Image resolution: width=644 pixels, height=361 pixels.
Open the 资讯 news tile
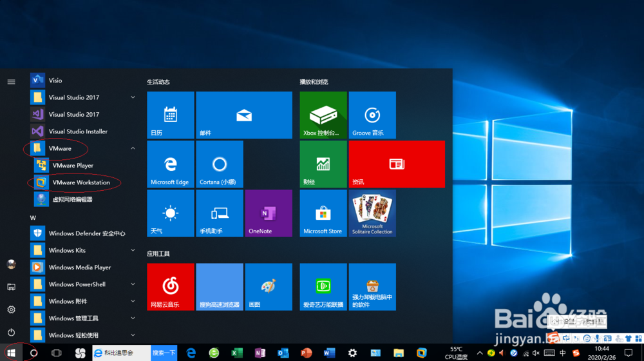point(397,164)
